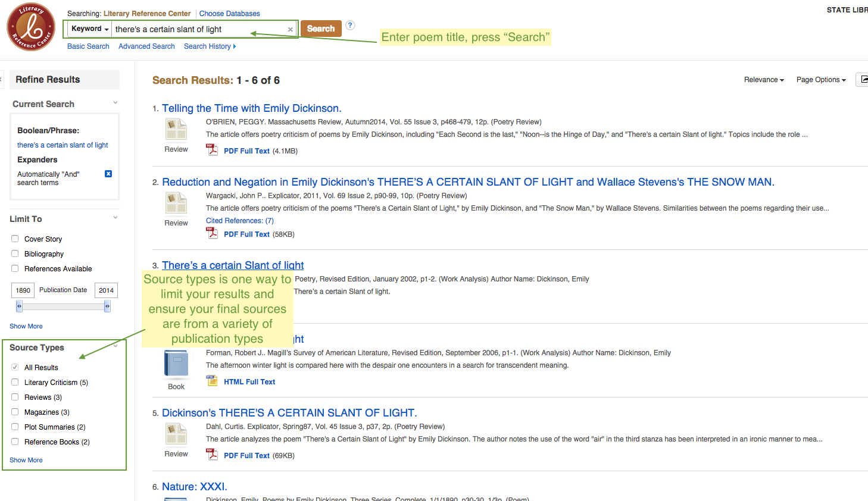Click the PDF icon for Telling the Time result
The height and width of the screenshot is (501, 868).
pyautogui.click(x=212, y=150)
